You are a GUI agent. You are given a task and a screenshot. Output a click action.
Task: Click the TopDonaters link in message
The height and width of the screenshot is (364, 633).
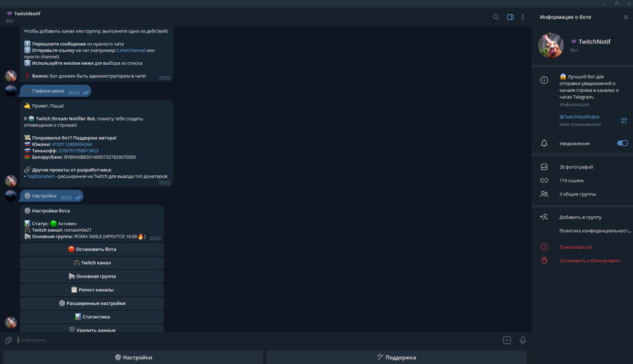pyautogui.click(x=41, y=176)
